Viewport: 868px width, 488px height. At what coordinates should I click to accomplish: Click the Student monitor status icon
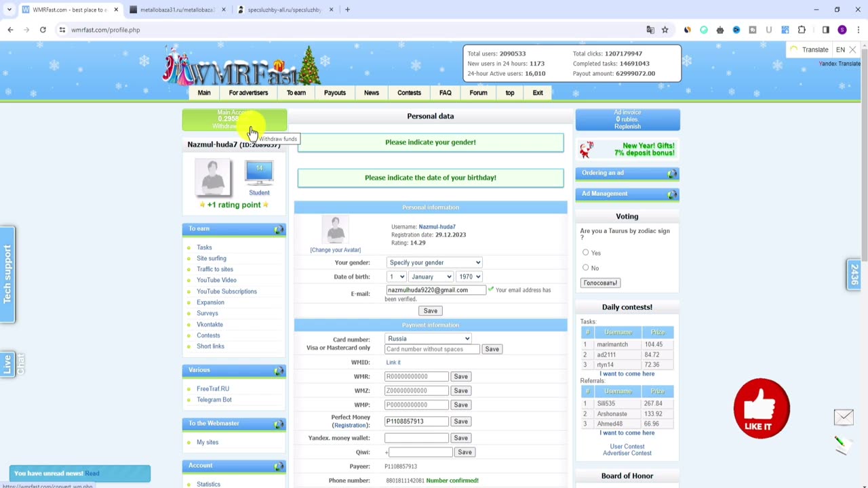259,174
